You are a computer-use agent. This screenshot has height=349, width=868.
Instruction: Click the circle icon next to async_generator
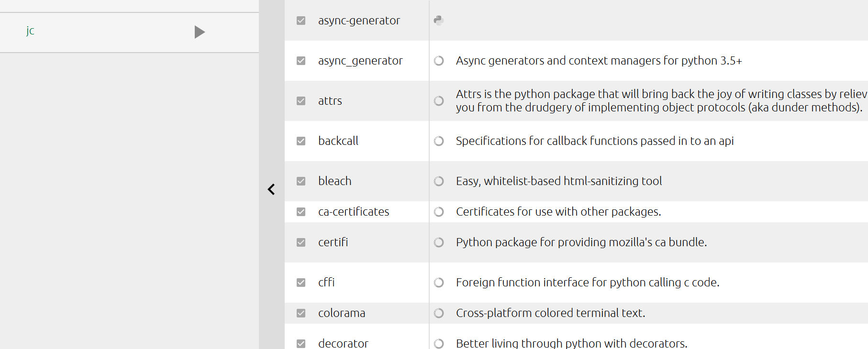tap(438, 61)
